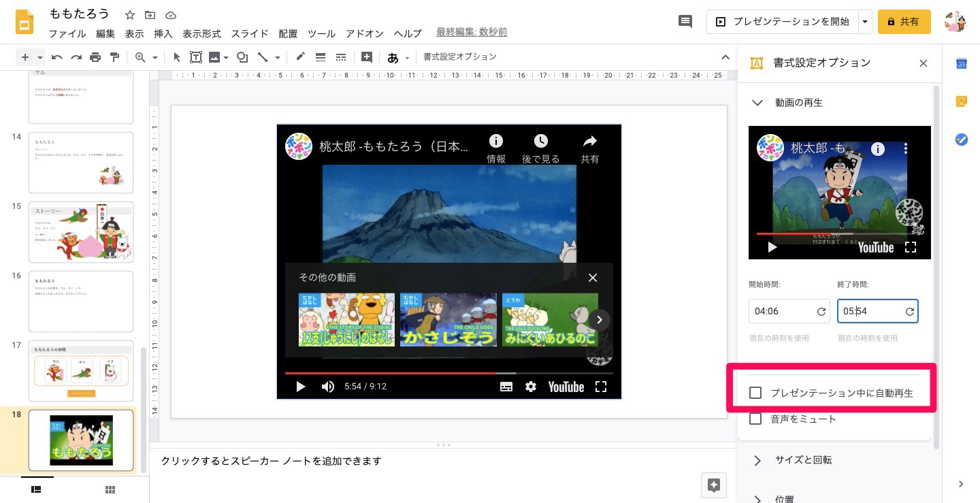Open comment history icon
Viewport: 980px width, 503px height.
point(685,22)
